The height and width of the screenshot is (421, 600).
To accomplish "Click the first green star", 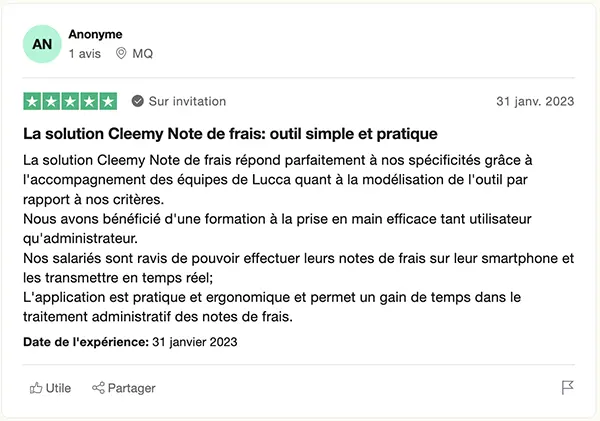I will coord(32,101).
